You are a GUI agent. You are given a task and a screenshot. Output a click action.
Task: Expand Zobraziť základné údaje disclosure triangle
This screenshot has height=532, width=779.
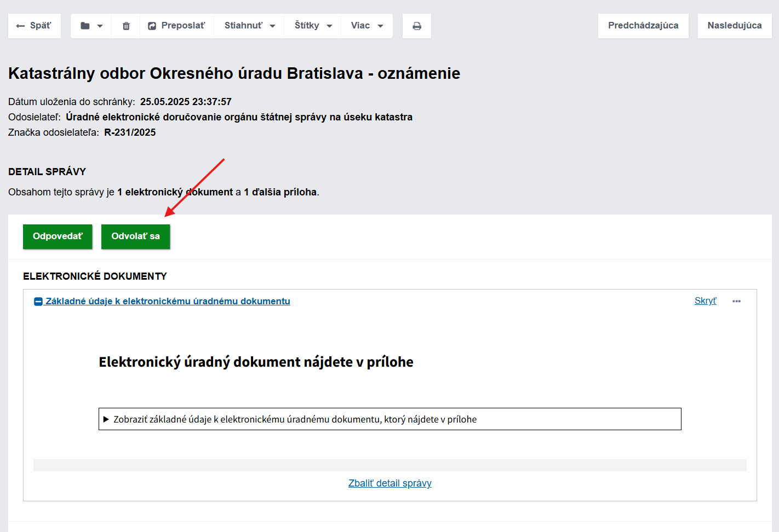(x=106, y=419)
